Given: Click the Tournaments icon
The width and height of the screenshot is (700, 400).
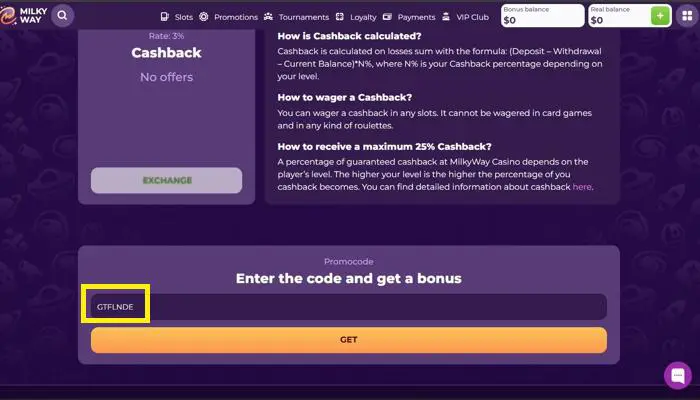Looking at the screenshot, I should click(268, 17).
